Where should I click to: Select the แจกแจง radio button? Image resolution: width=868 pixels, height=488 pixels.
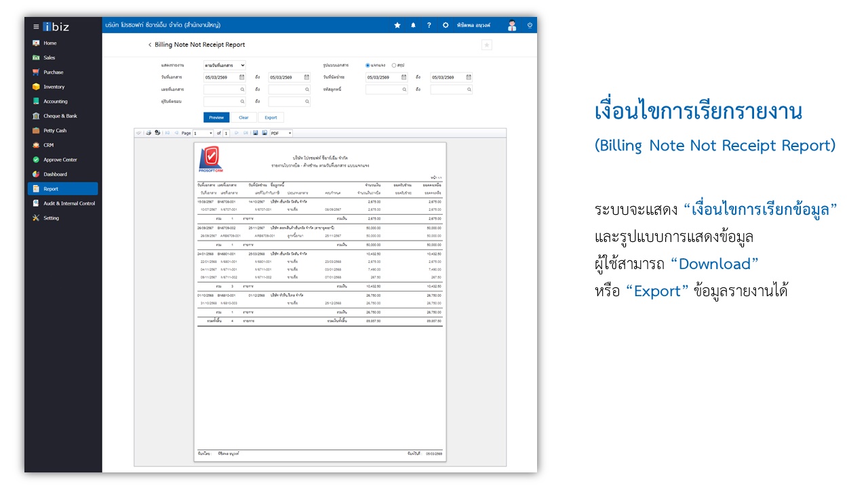point(368,65)
